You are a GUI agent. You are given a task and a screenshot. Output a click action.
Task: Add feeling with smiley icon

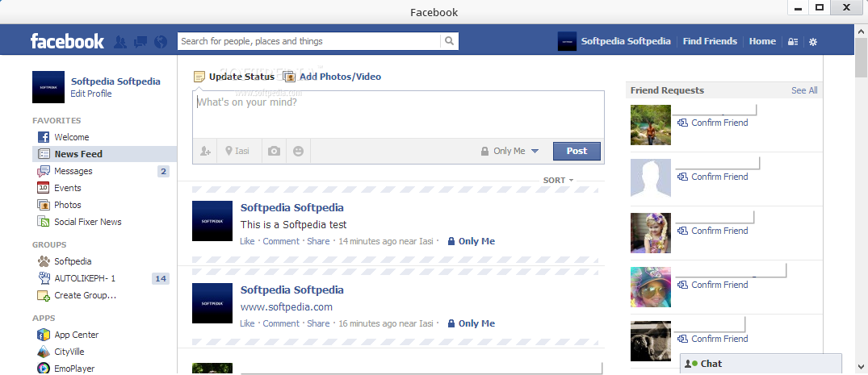299,151
